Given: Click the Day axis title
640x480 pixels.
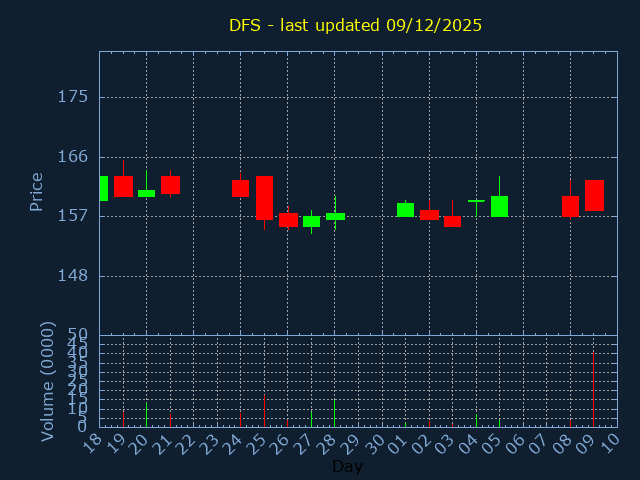Looking at the screenshot, I should (x=347, y=466).
